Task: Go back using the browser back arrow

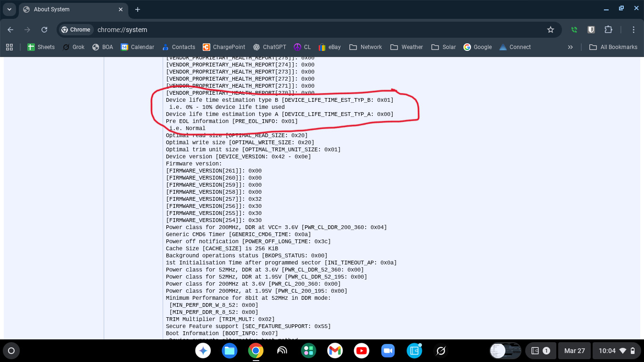Action: pos(10,30)
